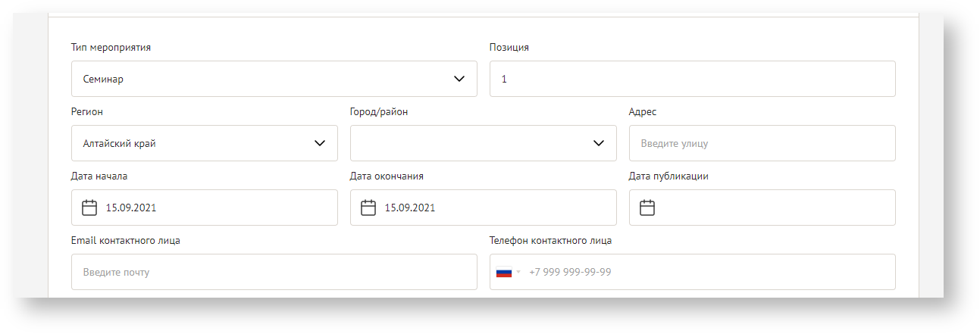Expand the Регион dropdown chevron
This screenshot has width=980, height=334.
(x=319, y=143)
